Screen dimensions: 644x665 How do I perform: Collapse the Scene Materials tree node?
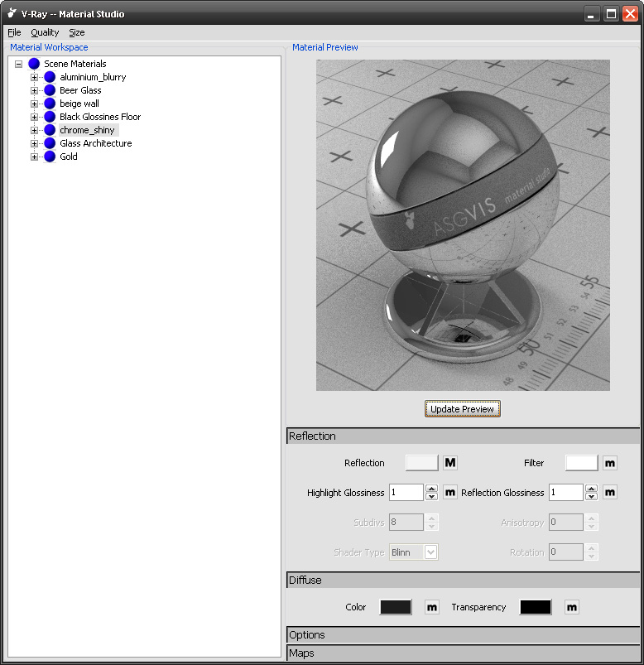click(x=18, y=64)
